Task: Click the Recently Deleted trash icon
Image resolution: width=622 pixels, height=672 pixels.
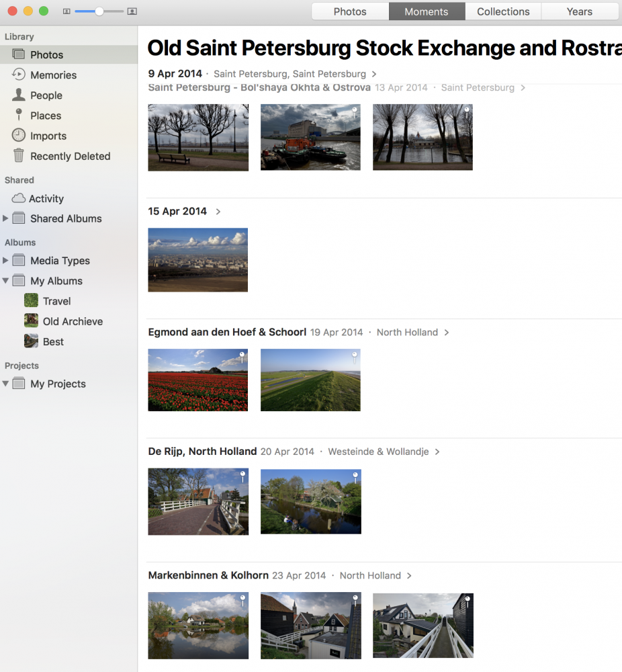Action: click(x=18, y=155)
